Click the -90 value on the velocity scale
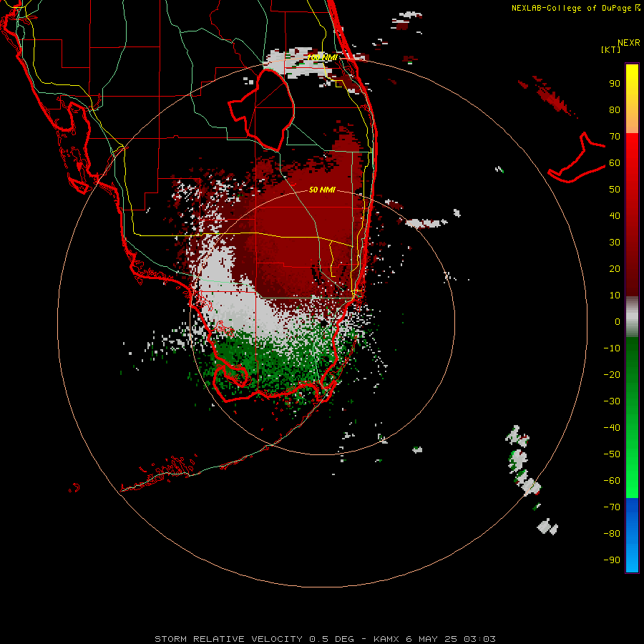Image resolution: width=644 pixels, height=644 pixels. click(612, 560)
